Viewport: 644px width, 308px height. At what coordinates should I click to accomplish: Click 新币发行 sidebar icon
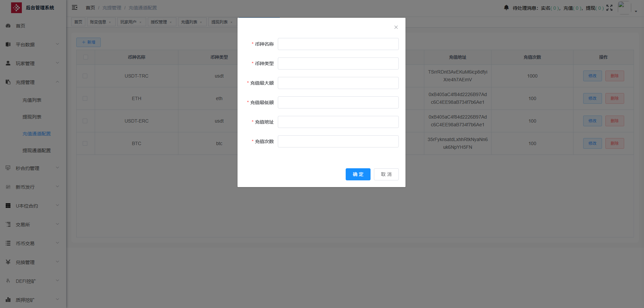8,187
